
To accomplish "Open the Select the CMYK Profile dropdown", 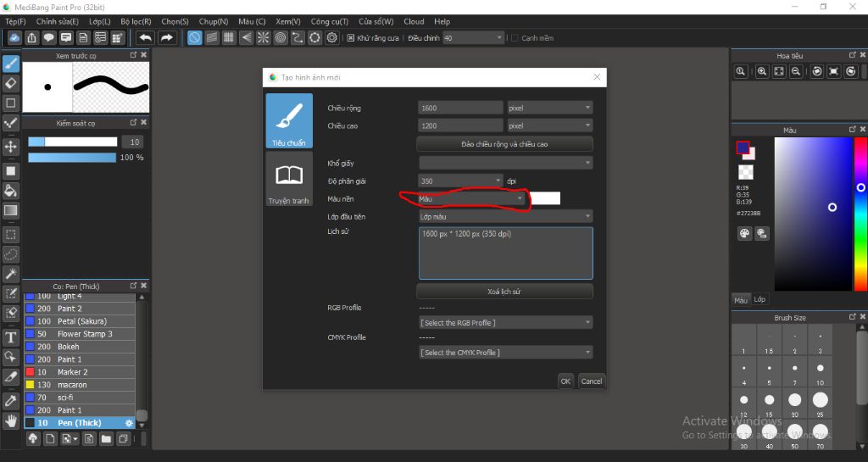I will point(505,353).
